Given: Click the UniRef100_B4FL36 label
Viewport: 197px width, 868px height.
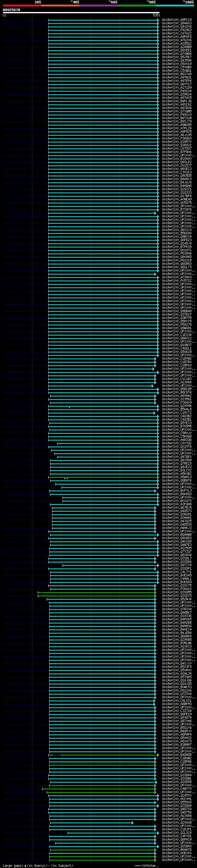Looking at the screenshot, I should [177, 101].
